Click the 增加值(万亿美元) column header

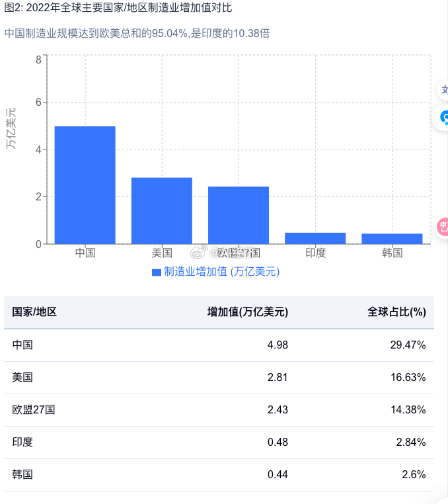(248, 312)
